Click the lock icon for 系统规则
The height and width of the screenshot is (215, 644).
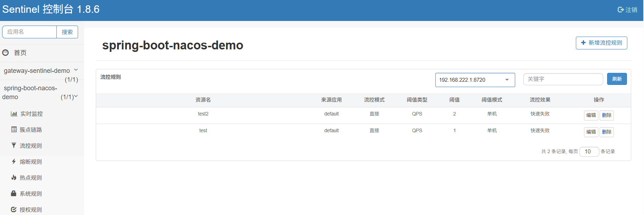point(13,193)
